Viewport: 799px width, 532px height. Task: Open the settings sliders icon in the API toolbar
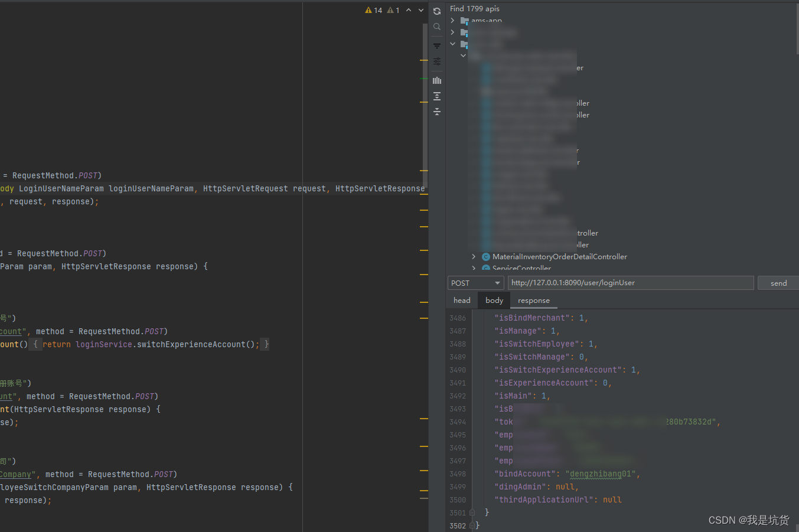pyautogui.click(x=437, y=61)
